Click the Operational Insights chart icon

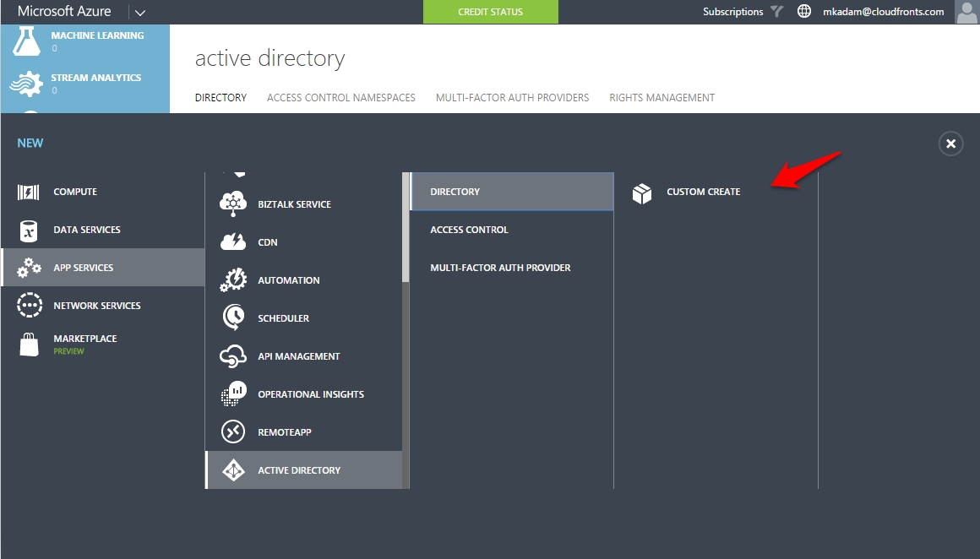233,394
